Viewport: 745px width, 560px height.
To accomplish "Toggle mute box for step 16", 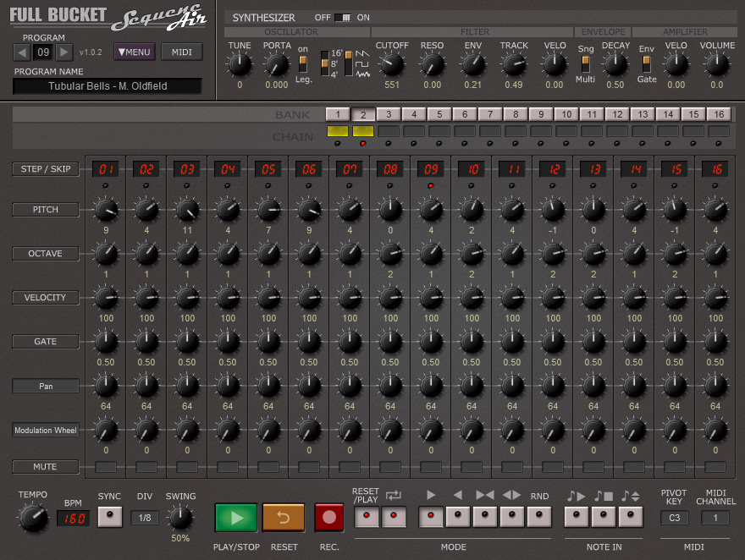I will [x=715, y=467].
